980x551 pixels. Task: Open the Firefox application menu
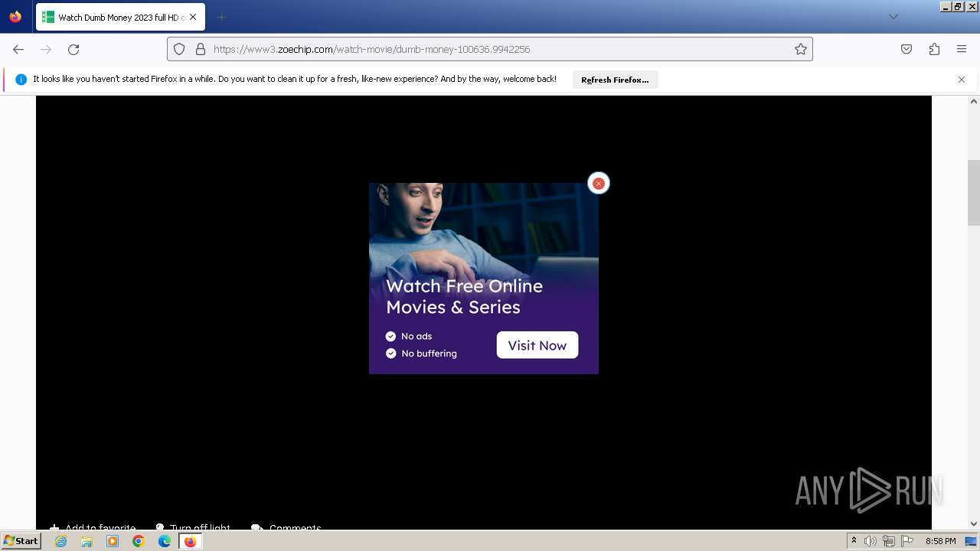[962, 49]
